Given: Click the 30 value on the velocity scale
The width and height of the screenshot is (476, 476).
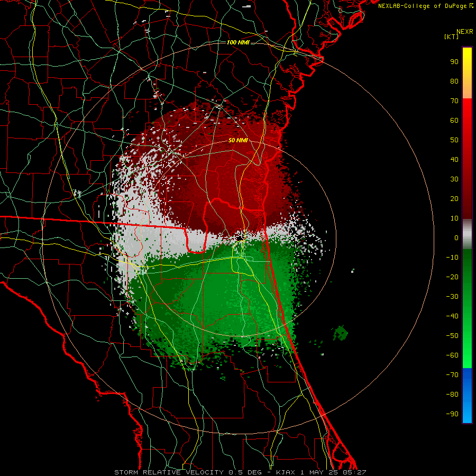Looking at the screenshot, I should [454, 179].
